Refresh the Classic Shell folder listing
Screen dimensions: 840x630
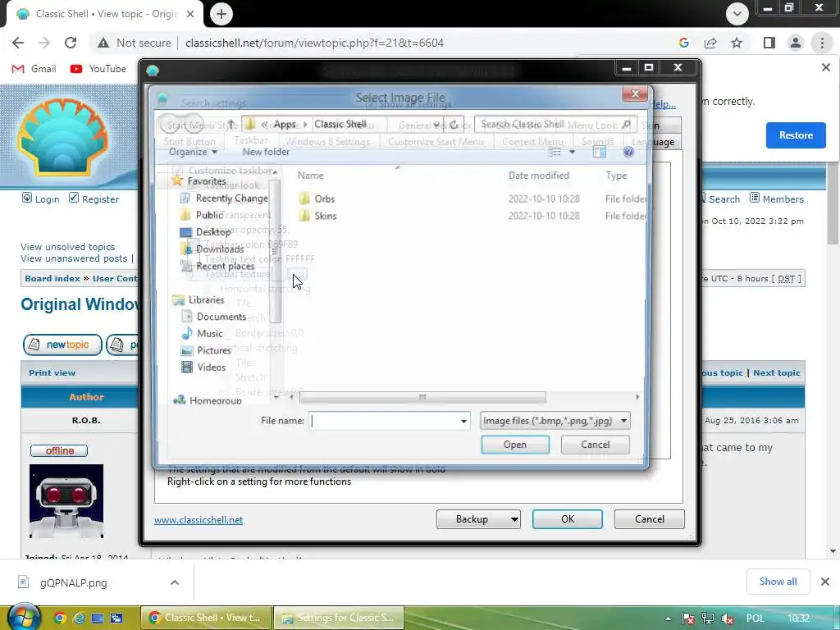pyautogui.click(x=454, y=125)
